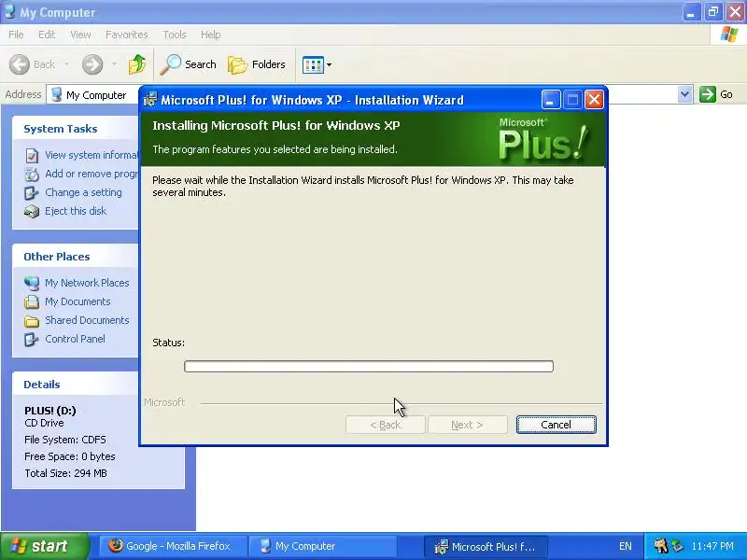Image resolution: width=747 pixels, height=560 pixels.
Task: Open the Tools menu
Action: [175, 35]
